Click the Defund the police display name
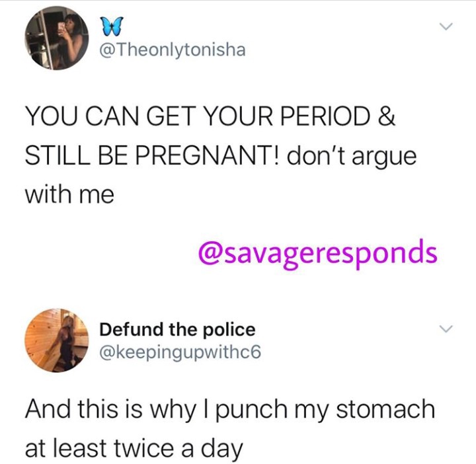Image resolution: width=476 pixels, height=464 pixels. 178,330
